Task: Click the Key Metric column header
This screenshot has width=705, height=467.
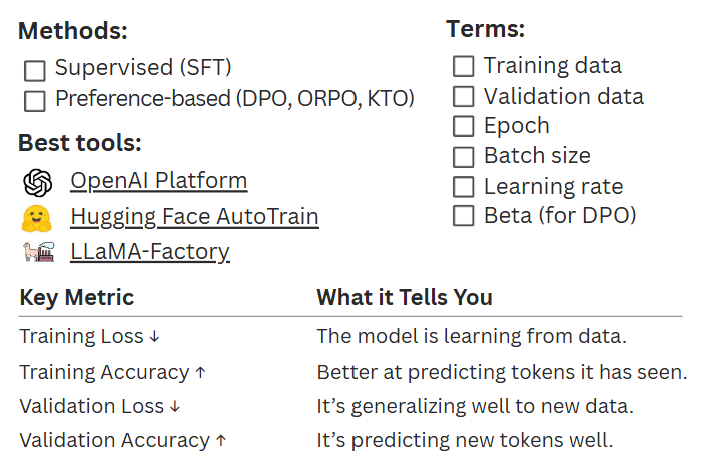Action: [x=76, y=298]
